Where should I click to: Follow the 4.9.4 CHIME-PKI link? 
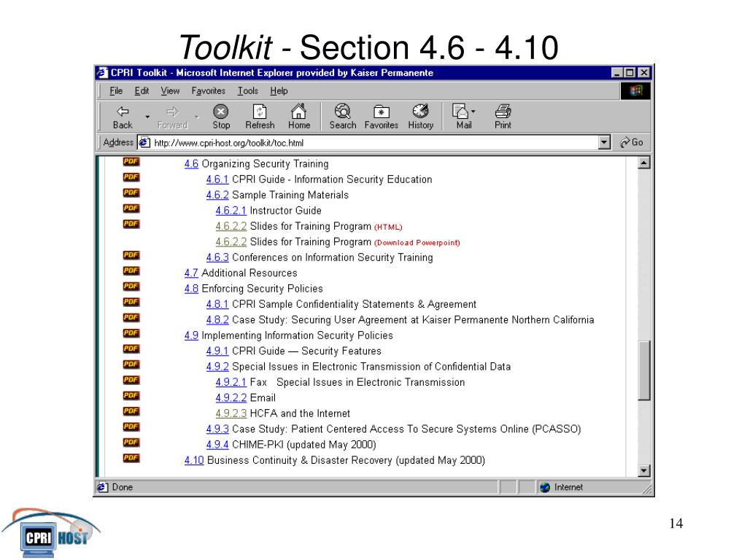[x=217, y=445]
